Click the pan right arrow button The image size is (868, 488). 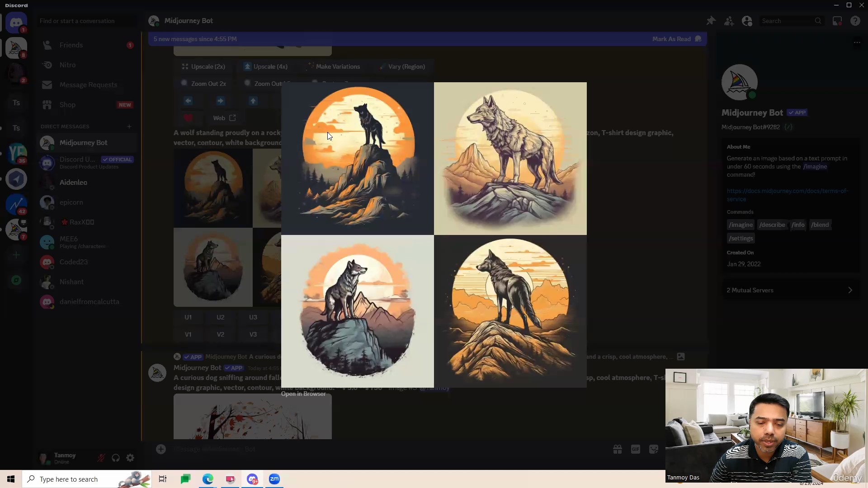coord(220,101)
